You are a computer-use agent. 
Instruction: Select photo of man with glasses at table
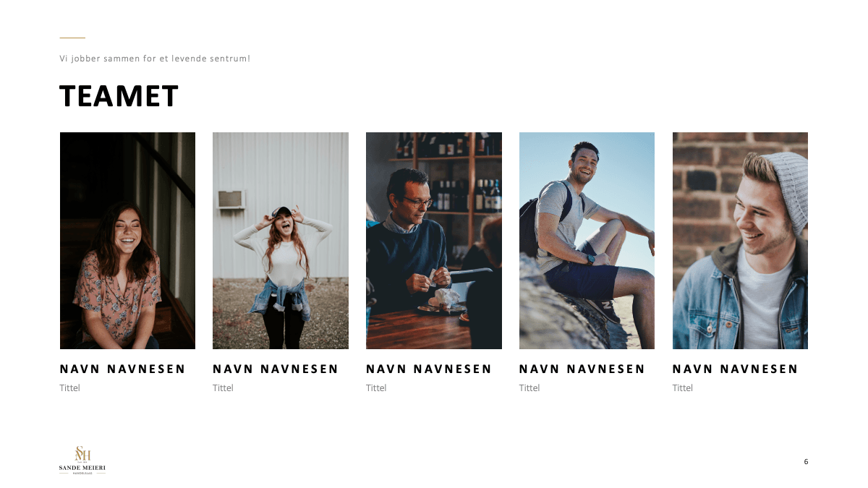(x=434, y=241)
